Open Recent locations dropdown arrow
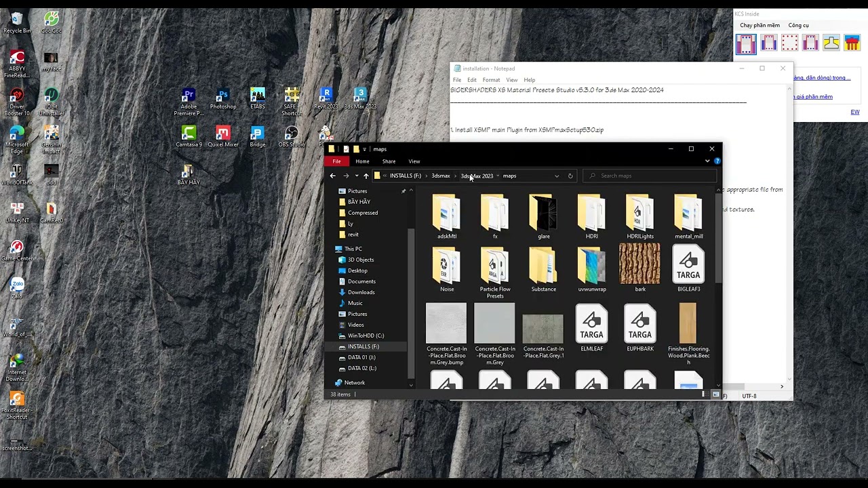 click(357, 176)
